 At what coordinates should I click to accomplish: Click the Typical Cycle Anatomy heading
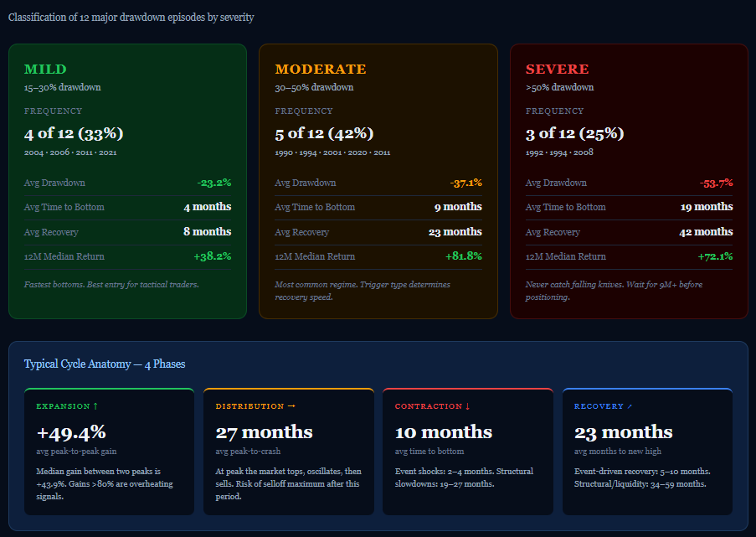105,364
